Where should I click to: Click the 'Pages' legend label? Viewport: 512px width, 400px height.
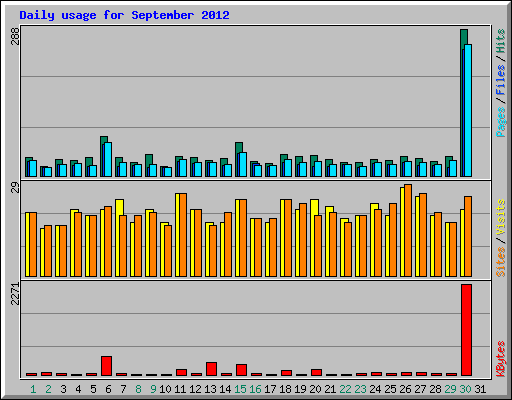(x=501, y=122)
